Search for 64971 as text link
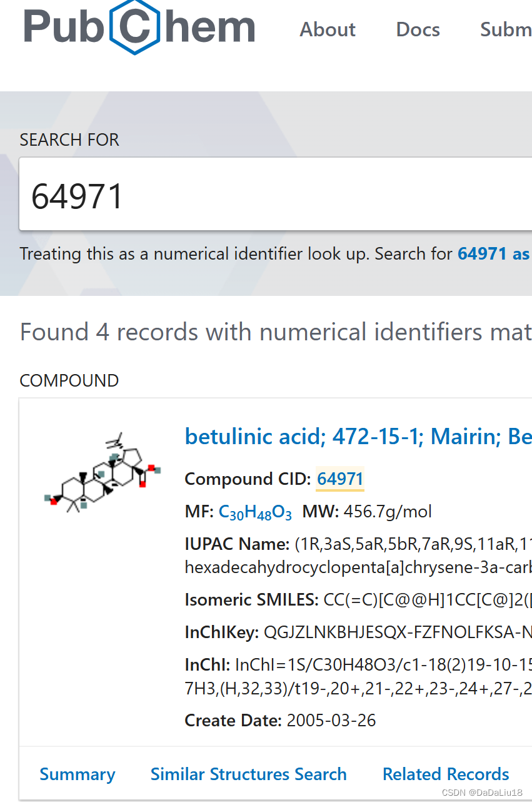Viewport: 532px width, 802px height. coord(494,253)
